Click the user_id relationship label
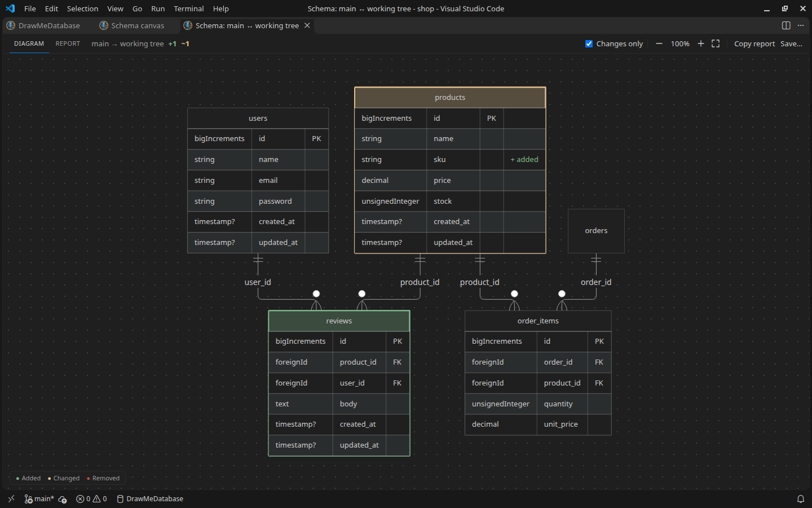The image size is (812, 508). [258, 282]
